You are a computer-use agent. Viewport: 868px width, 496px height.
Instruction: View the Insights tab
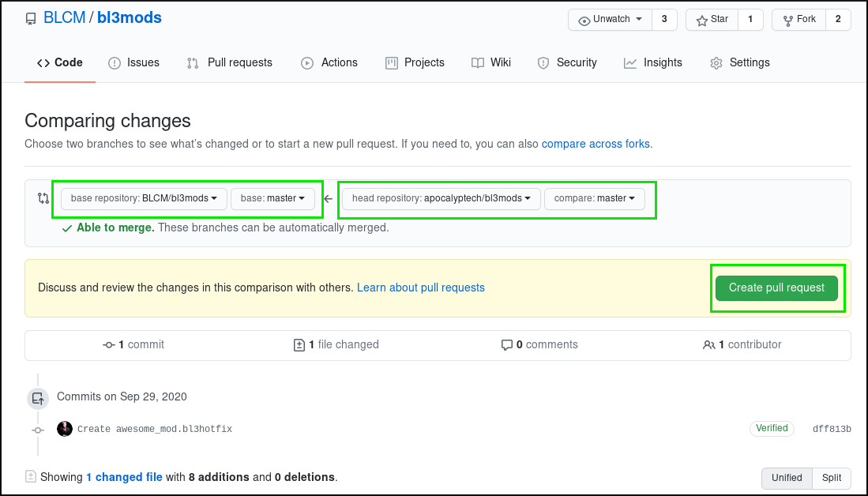tap(652, 62)
